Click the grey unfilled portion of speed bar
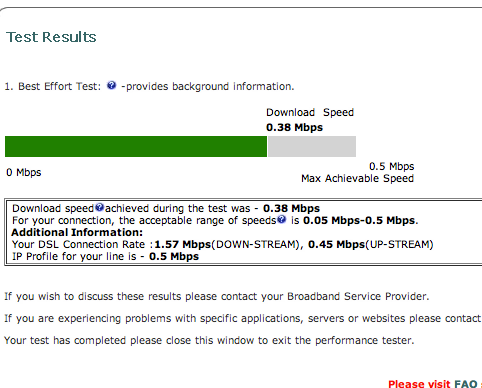This screenshot has width=482, height=388. 312,146
